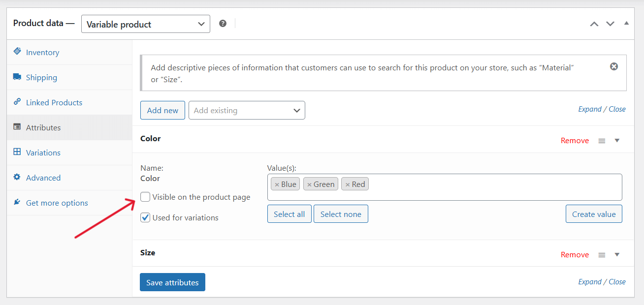Open the Add existing attribute dropdown
Image resolution: width=644 pixels, height=305 pixels.
[246, 110]
